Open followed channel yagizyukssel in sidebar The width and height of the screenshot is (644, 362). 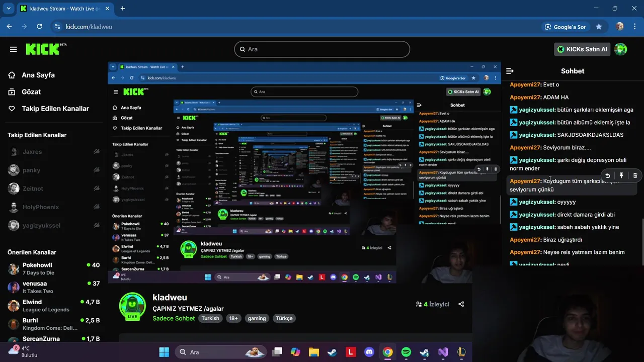(54, 225)
